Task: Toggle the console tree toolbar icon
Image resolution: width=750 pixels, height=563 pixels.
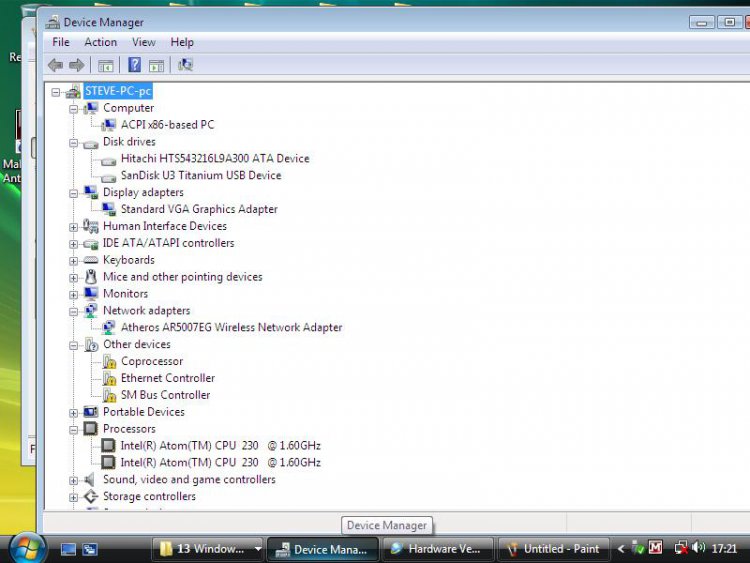Action: click(106, 66)
